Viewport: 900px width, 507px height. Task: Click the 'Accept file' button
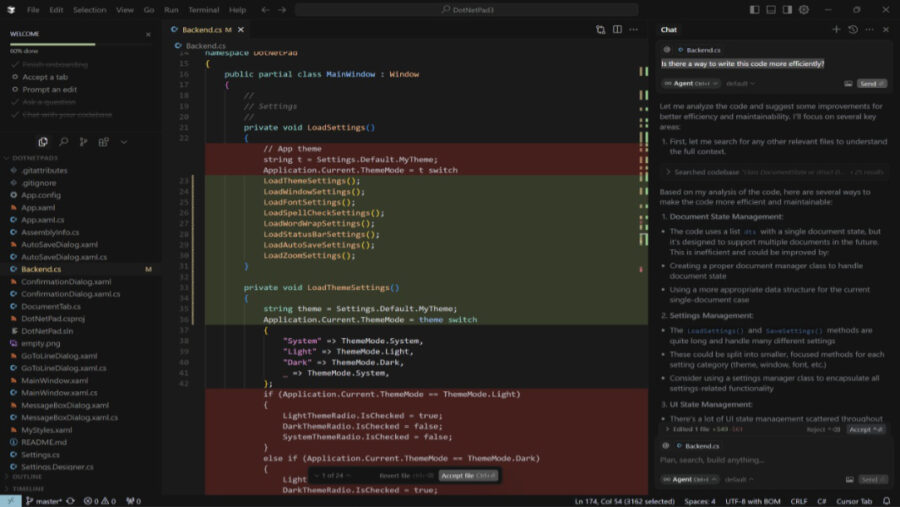pos(468,475)
